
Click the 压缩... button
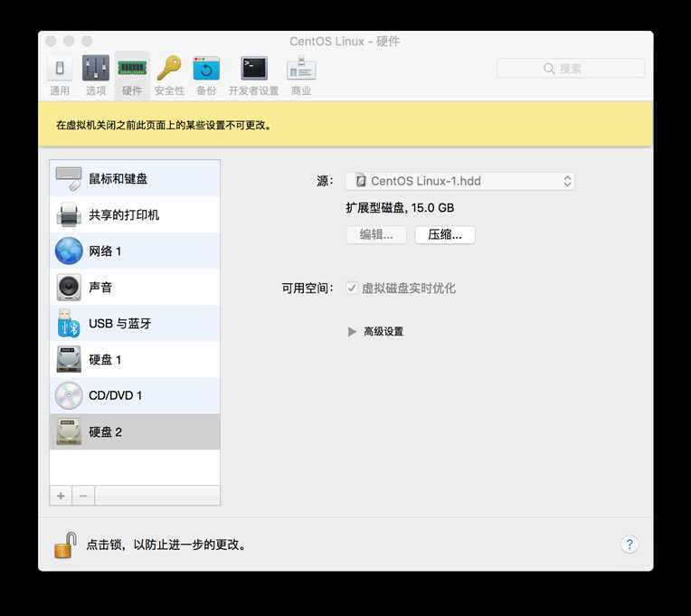[x=445, y=234]
